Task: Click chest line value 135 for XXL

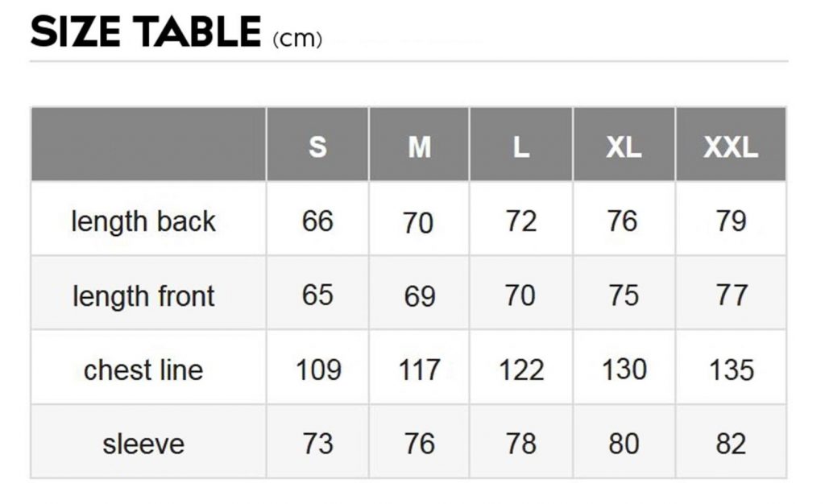Action: click(x=731, y=370)
